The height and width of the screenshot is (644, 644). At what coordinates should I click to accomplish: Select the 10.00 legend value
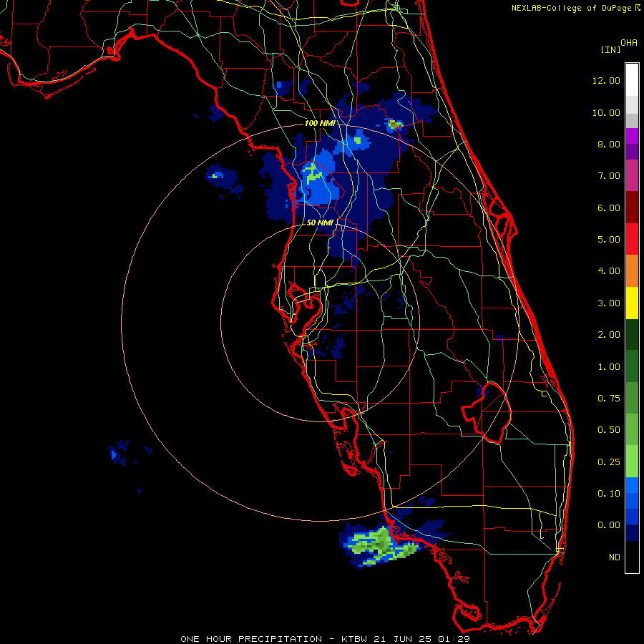pyautogui.click(x=606, y=112)
